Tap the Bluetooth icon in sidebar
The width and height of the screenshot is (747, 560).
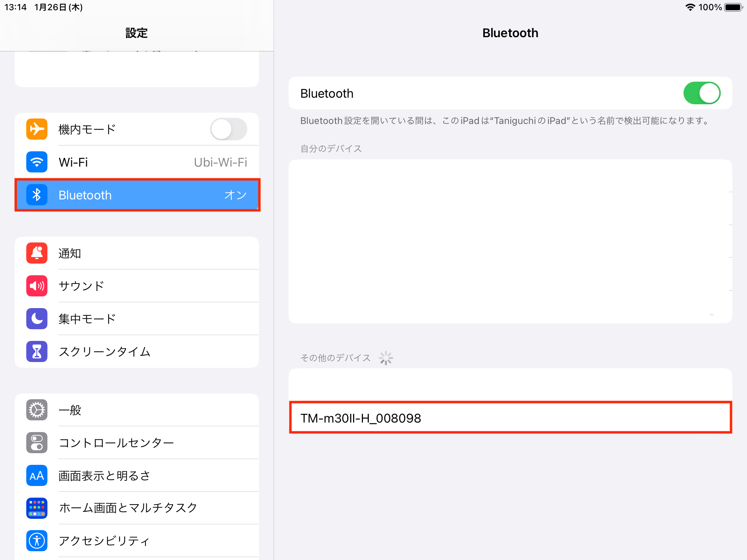pyautogui.click(x=37, y=195)
